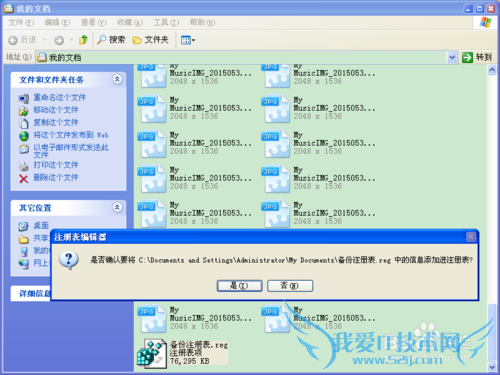Click 否(N) in registry editor dialog
Viewport: 500px width, 375px height.
point(290,286)
